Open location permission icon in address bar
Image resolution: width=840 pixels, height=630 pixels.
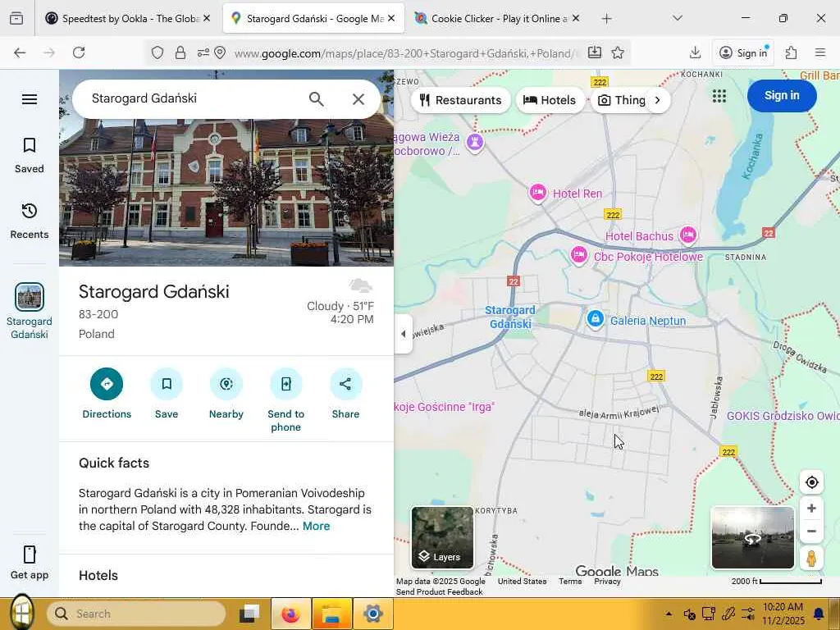pos(220,52)
